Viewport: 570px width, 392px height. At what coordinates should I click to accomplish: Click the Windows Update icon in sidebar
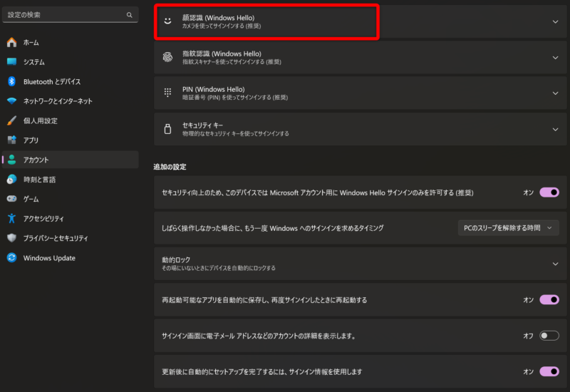[11, 258]
